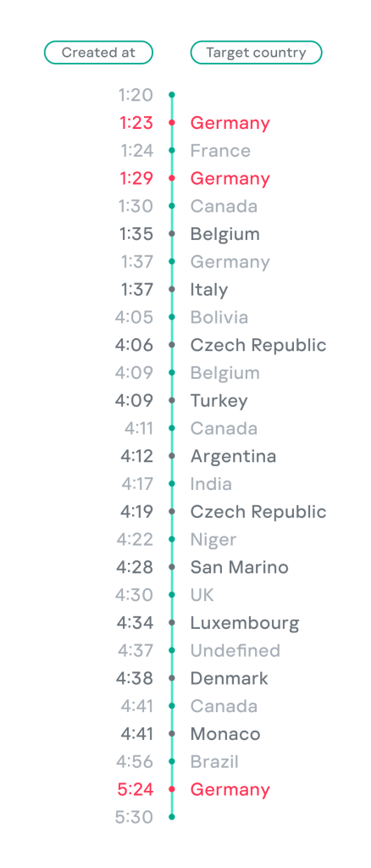Click the Denmark country label

pos(230,678)
